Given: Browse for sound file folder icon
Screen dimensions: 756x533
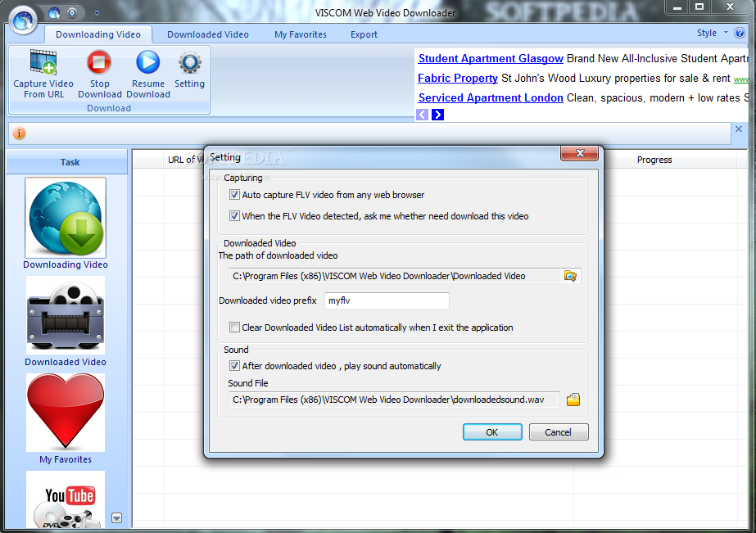Looking at the screenshot, I should coord(573,400).
